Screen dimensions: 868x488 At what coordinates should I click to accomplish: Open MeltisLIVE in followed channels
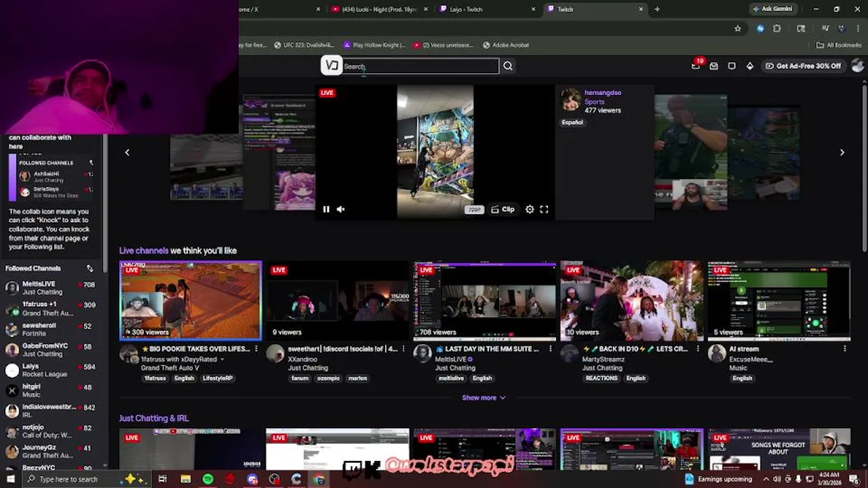tap(51, 288)
